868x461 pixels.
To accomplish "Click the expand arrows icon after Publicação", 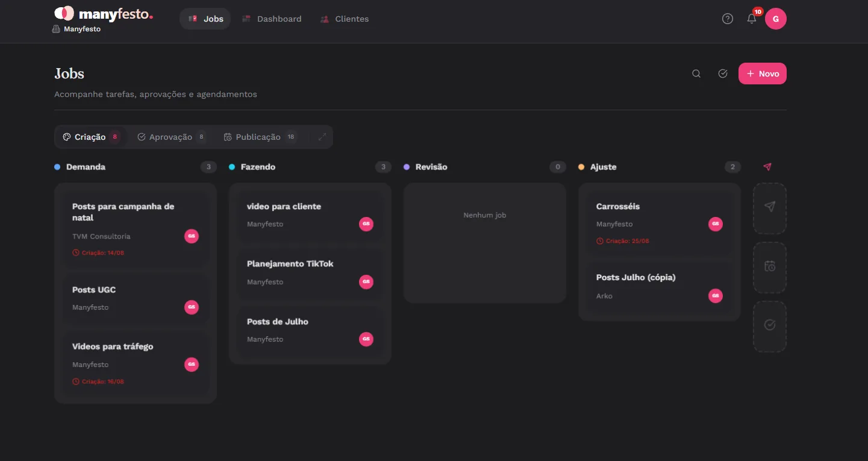I will pos(322,137).
